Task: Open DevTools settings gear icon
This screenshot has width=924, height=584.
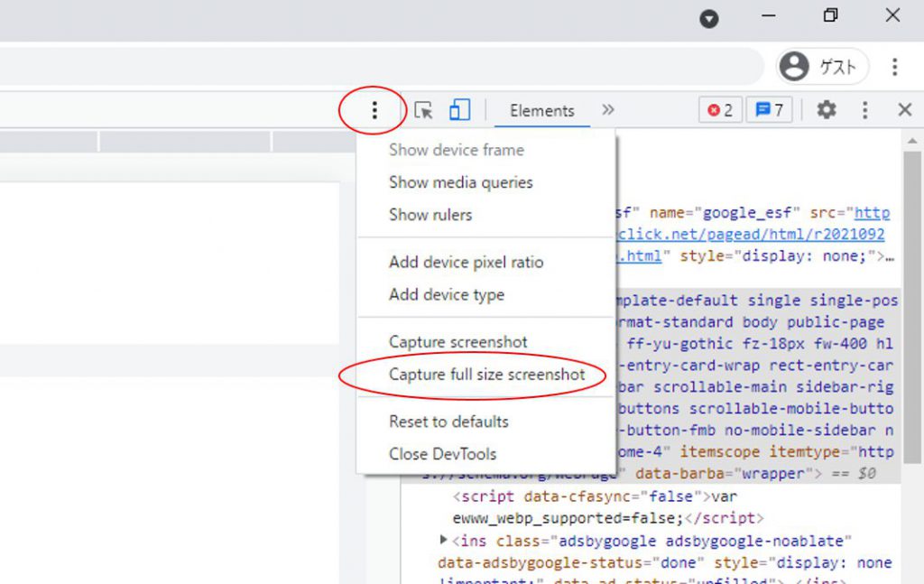Action: coord(827,110)
